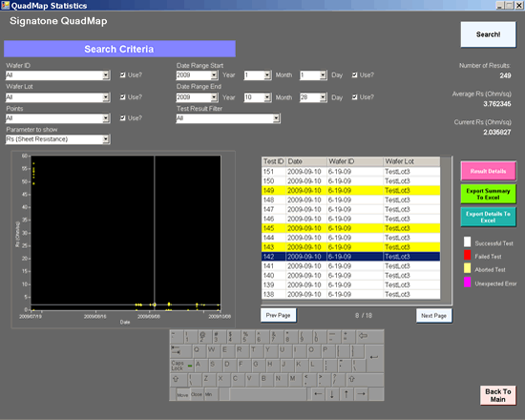Tap the Z key on the on-screen keyboard

tap(209, 380)
